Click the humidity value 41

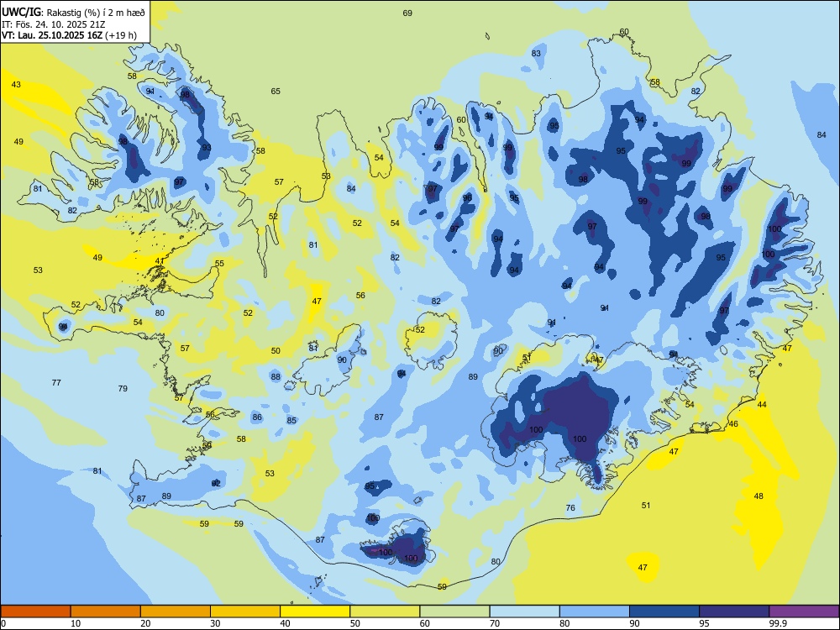pos(160,261)
